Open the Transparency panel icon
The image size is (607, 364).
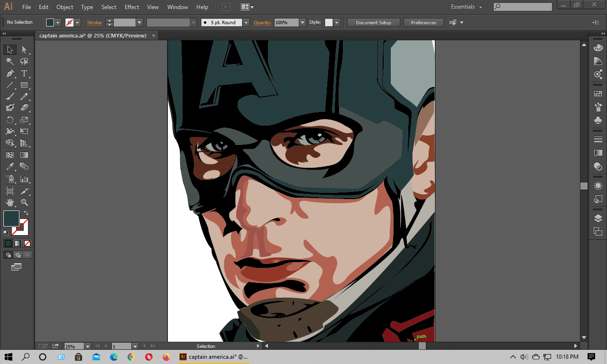click(x=598, y=166)
